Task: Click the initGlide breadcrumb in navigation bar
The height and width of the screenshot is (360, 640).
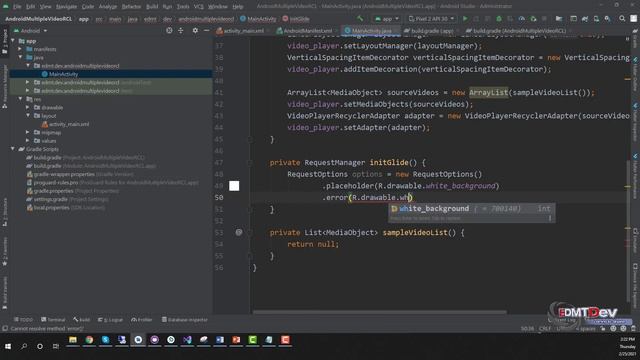Action: pos(296,19)
